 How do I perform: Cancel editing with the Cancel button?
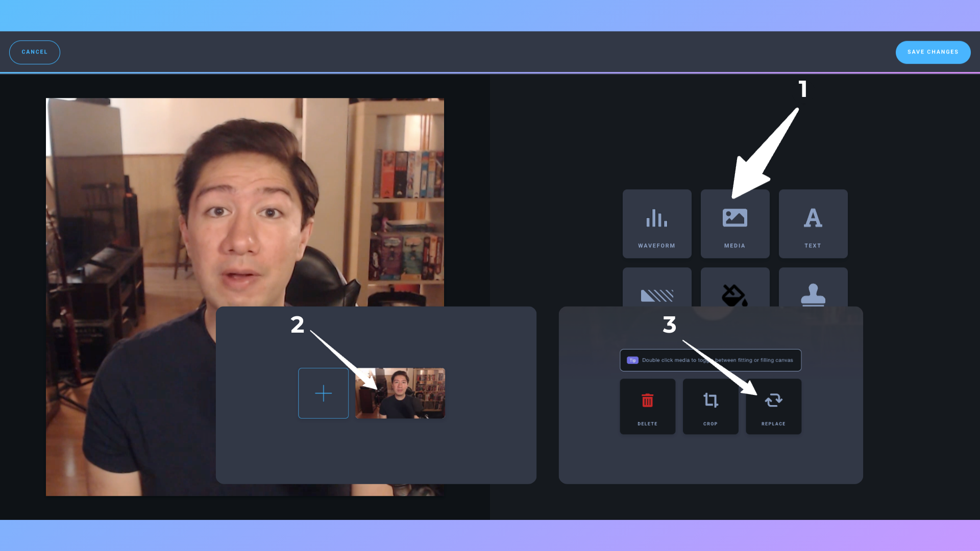tap(35, 52)
